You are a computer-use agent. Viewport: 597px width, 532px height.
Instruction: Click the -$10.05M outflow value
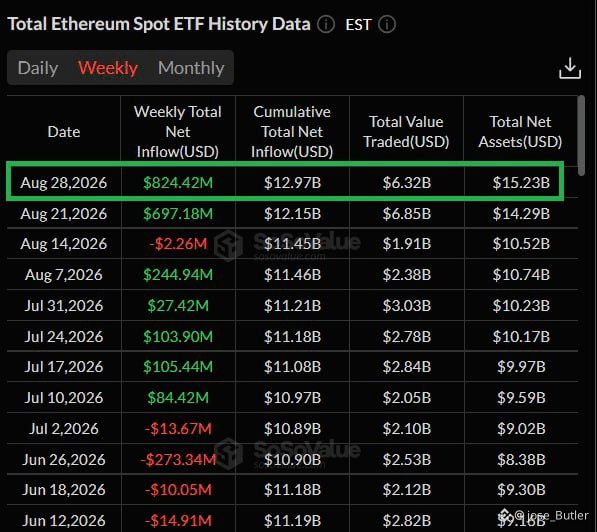click(178, 490)
